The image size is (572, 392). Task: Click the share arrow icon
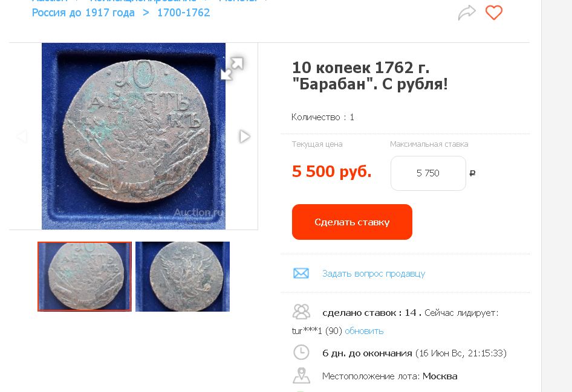[x=467, y=13]
